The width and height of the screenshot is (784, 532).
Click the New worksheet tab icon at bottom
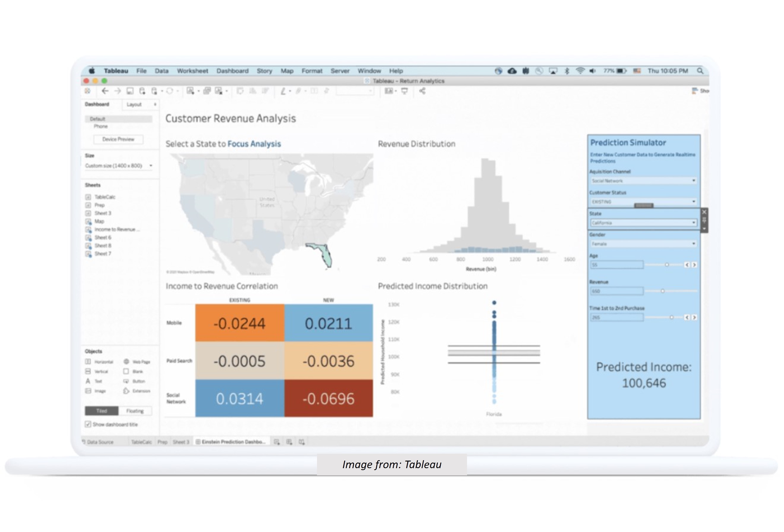click(277, 442)
